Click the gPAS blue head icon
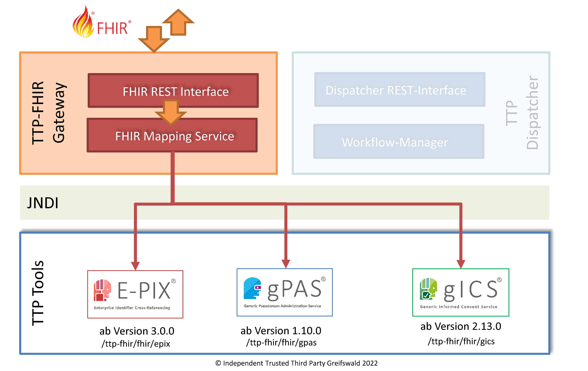Screen dimensions: 588x371 coord(253,288)
